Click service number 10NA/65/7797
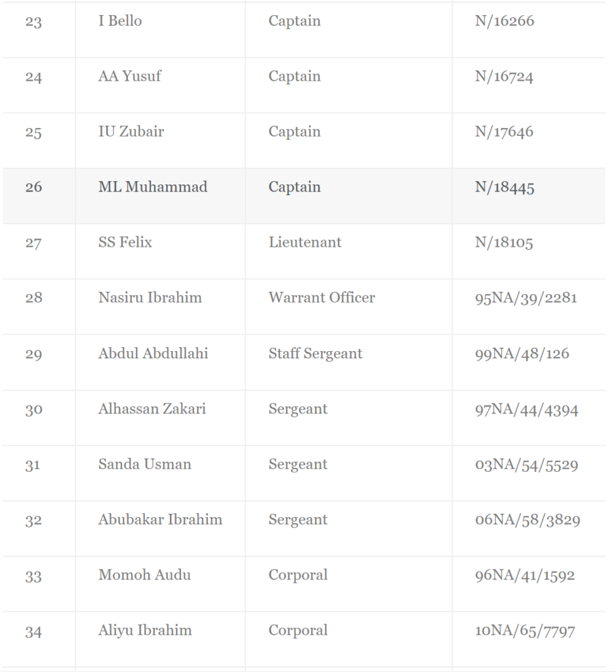This screenshot has width=616, height=672. tap(525, 631)
